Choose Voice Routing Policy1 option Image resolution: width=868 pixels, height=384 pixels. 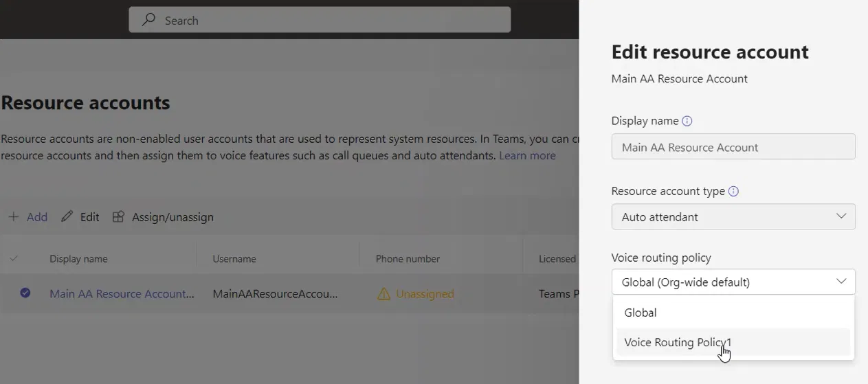coord(678,342)
